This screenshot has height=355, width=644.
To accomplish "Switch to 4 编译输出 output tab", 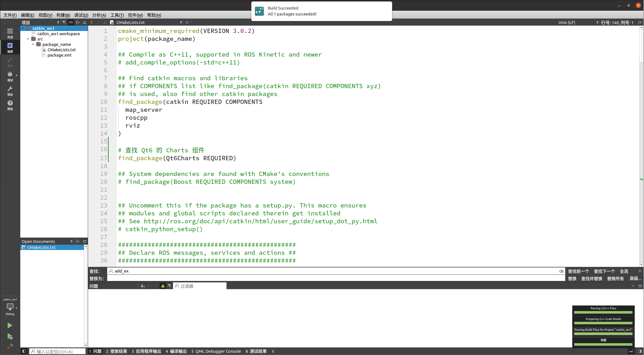I will pyautogui.click(x=176, y=351).
